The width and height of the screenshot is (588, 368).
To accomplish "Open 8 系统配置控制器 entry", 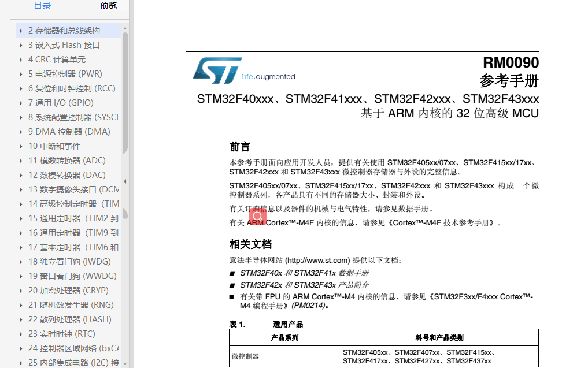I will click(73, 117).
